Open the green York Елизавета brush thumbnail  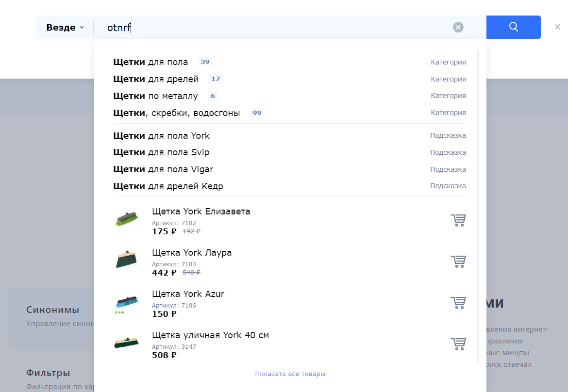[x=126, y=219]
